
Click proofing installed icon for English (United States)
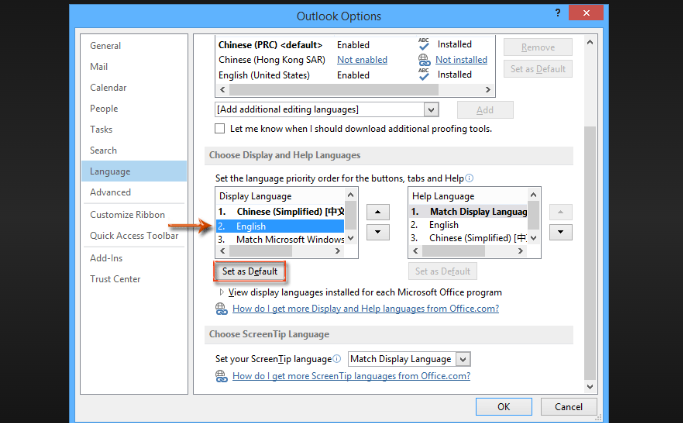click(x=423, y=74)
